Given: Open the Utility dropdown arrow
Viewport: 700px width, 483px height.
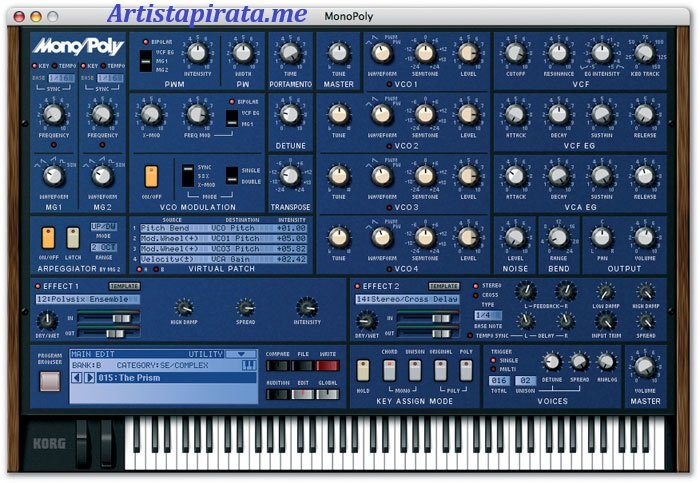Looking at the screenshot, I should [x=241, y=354].
